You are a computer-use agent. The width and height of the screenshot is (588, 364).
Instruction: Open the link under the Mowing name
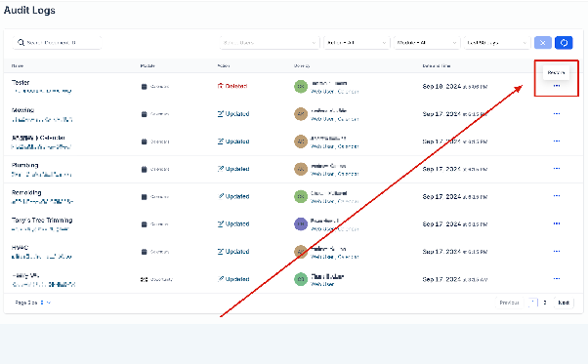pos(42,120)
